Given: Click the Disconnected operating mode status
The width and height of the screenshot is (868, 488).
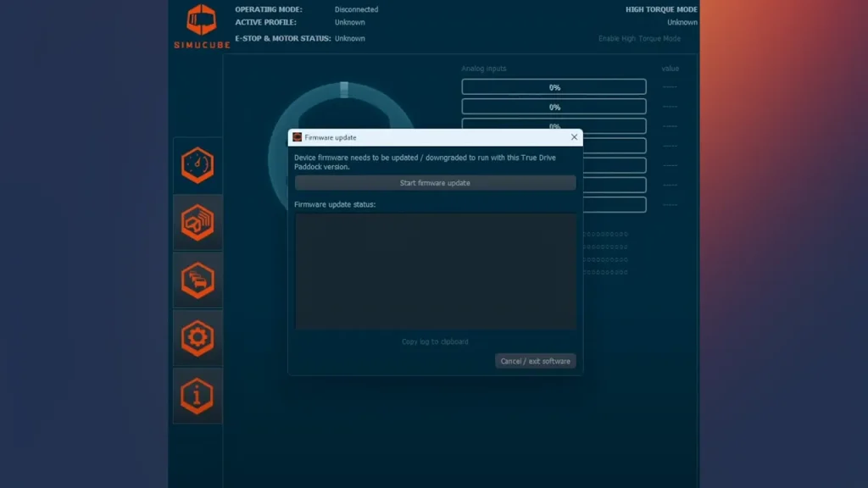Looking at the screenshot, I should coord(356,9).
